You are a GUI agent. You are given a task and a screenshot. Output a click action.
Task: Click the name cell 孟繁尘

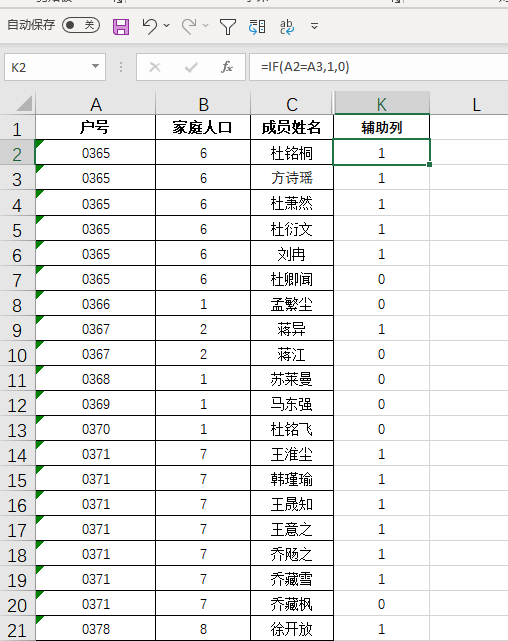pos(292,304)
